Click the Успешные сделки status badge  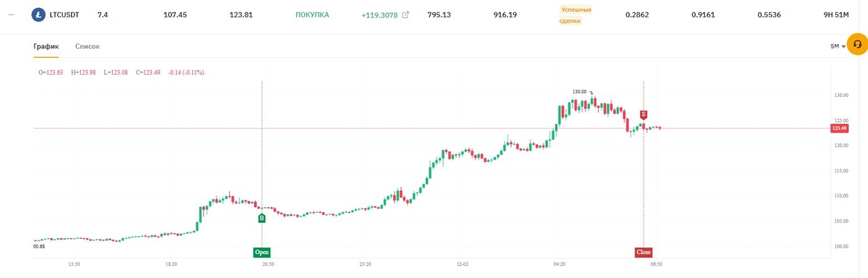click(576, 15)
